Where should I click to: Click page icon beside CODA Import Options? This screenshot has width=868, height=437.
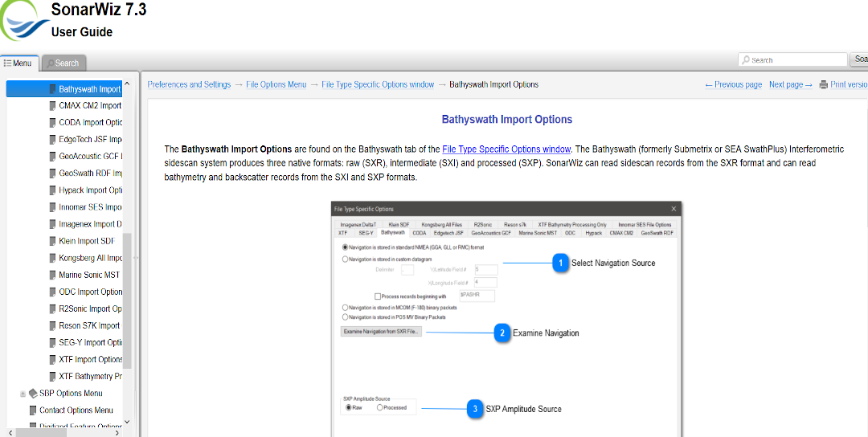pos(52,123)
